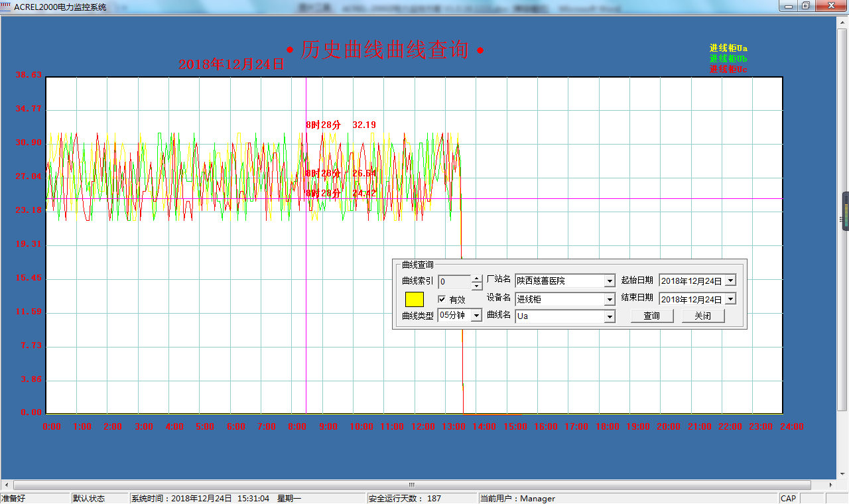Increase curve index with the up spinner arrow
Viewport: 849px width, 504px height.
[477, 278]
